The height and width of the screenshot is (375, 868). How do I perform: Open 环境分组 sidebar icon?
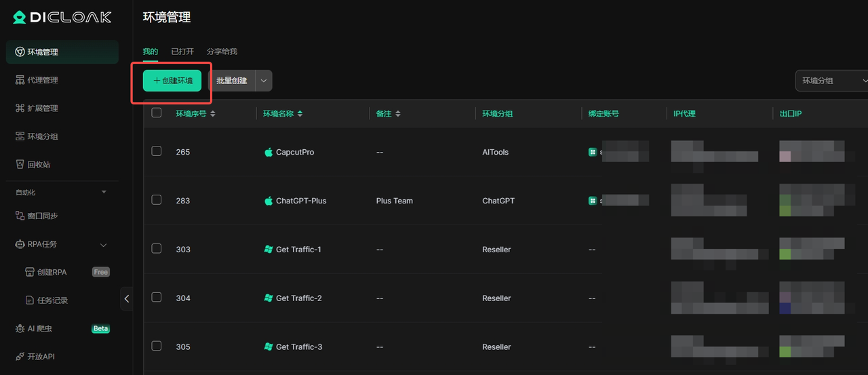20,136
